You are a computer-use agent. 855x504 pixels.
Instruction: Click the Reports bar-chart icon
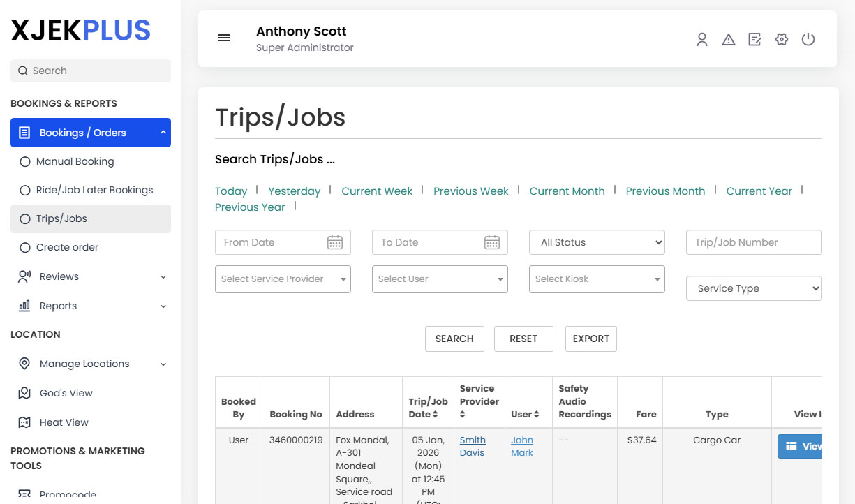coord(24,306)
